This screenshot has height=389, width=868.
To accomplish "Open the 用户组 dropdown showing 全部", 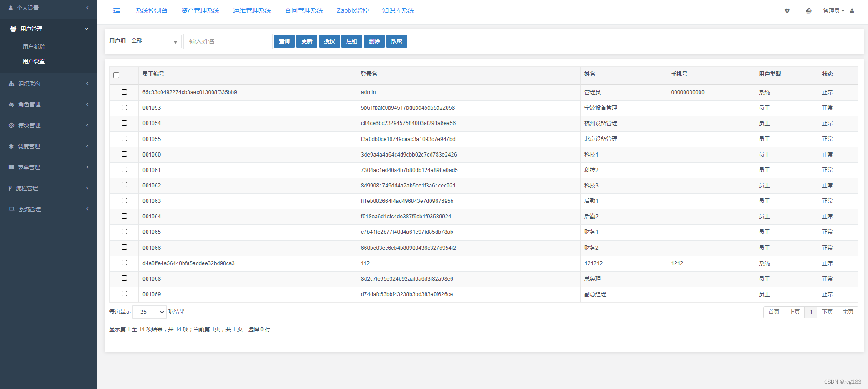I will 154,41.
